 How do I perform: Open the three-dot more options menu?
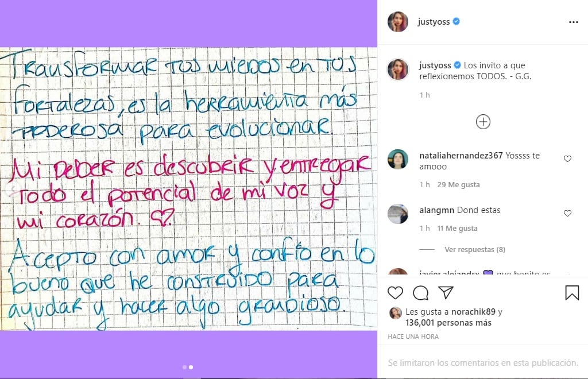[574, 22]
